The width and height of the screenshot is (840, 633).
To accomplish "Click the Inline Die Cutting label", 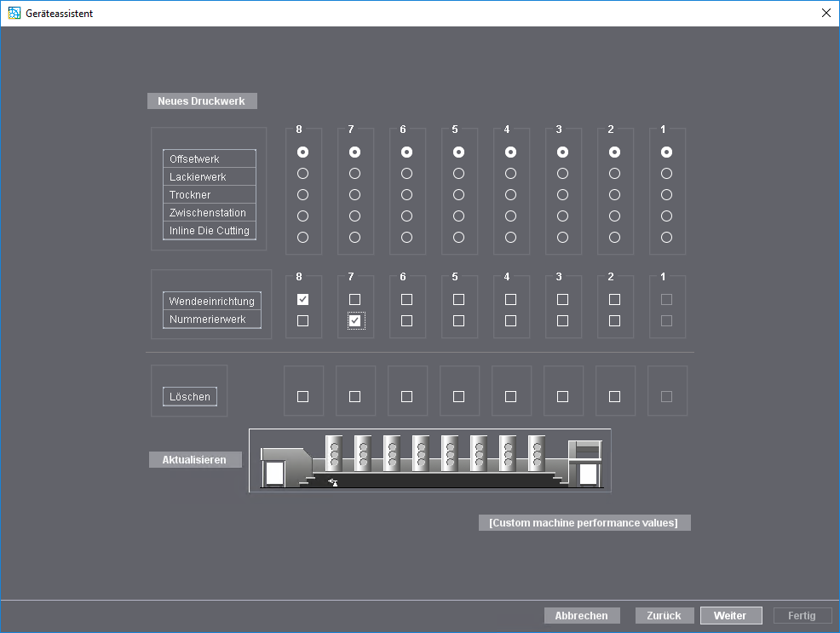I will pos(210,231).
